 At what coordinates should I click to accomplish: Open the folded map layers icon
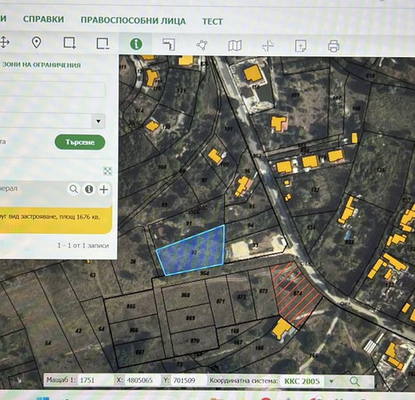click(235, 46)
